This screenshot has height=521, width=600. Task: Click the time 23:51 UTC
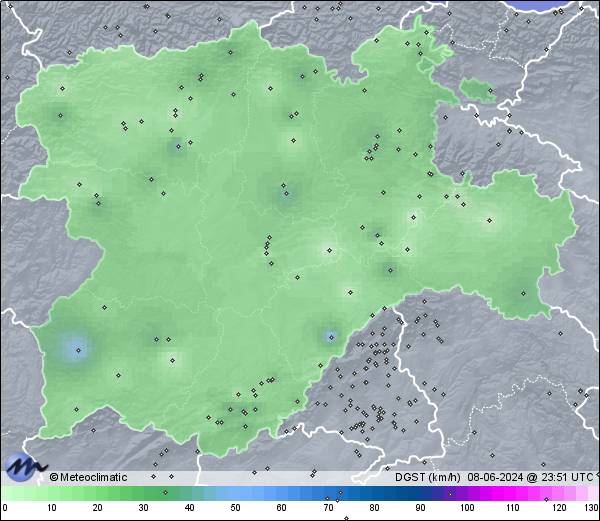pyautogui.click(x=565, y=477)
